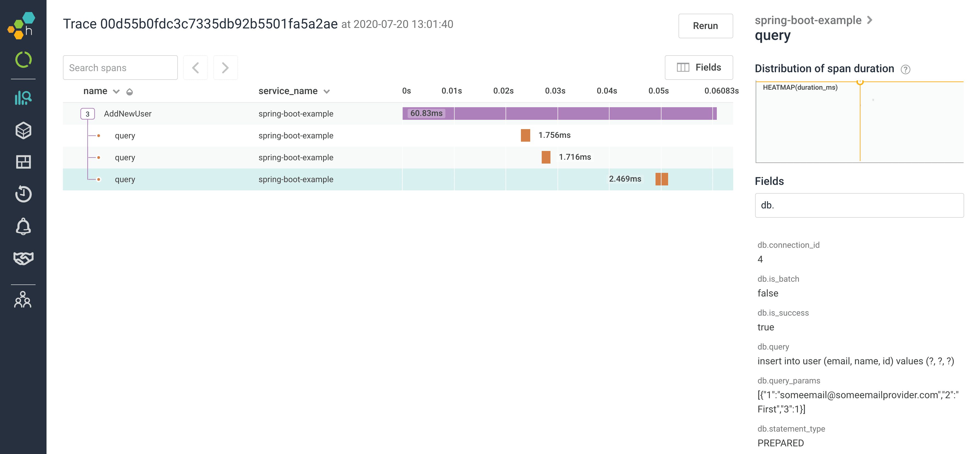
Task: Open the Team members icon
Action: (23, 300)
